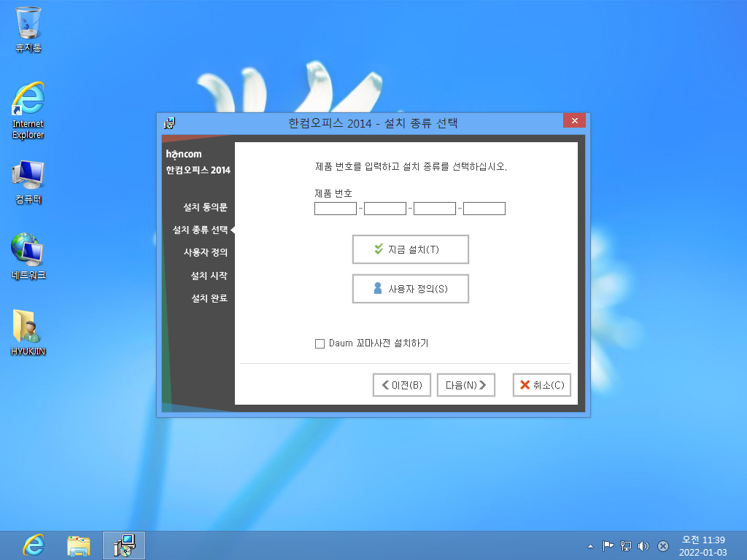Image resolution: width=747 pixels, height=560 pixels.
Task: Click the crossed-circle tray icon
Action: 662,546
